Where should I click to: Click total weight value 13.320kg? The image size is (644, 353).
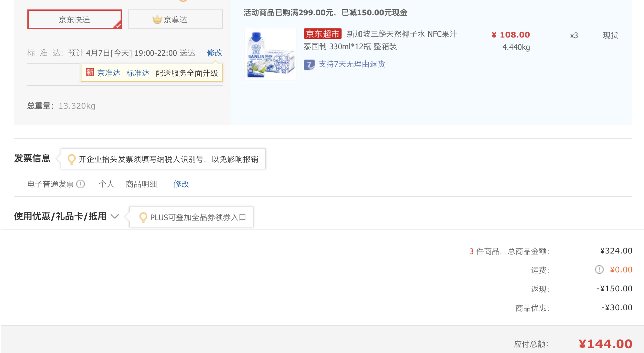click(77, 106)
